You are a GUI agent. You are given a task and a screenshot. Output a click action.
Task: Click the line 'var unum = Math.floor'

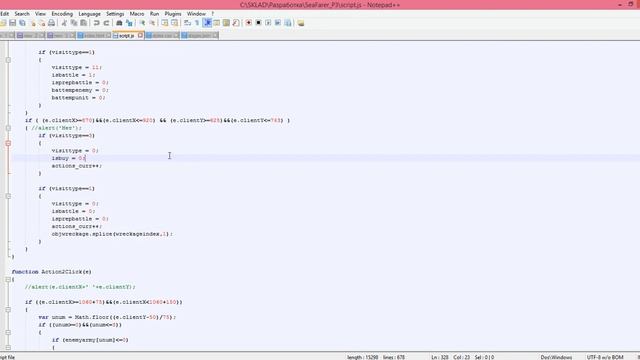click(107, 317)
